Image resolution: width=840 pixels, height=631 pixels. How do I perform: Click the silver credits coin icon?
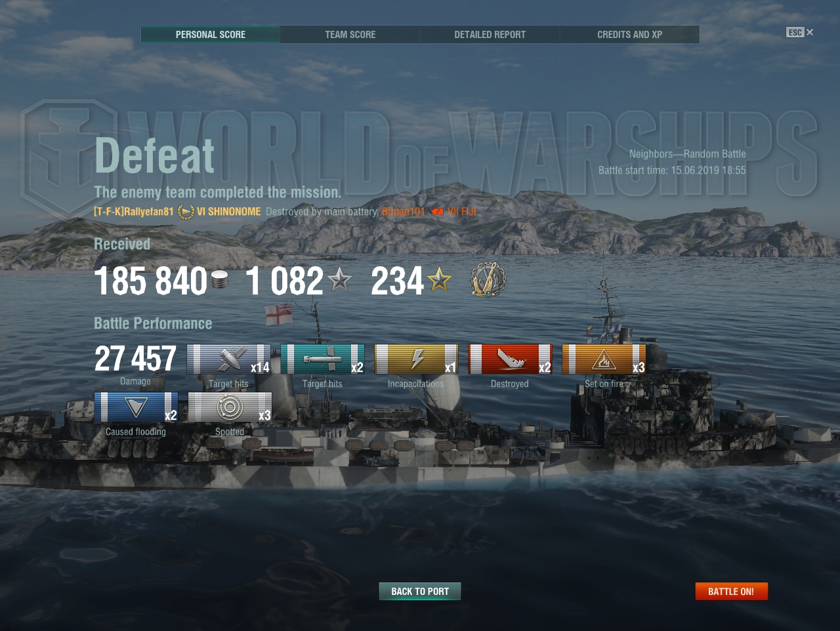click(x=220, y=281)
